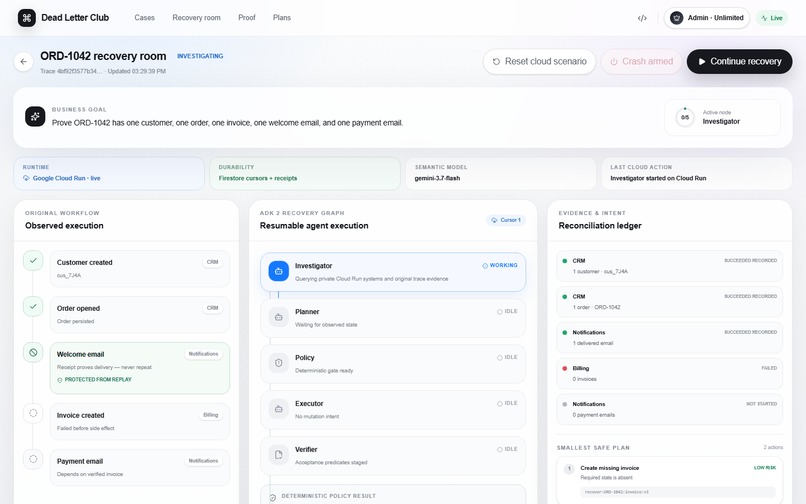The width and height of the screenshot is (806, 504).
Task: Select the CRM 1 order ORD-1042 ledger row
Action: tap(669, 302)
